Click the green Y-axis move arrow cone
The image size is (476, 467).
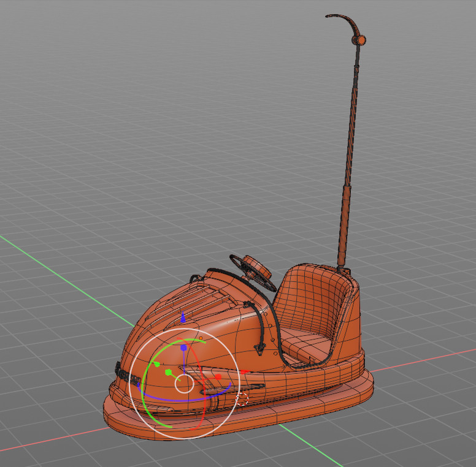point(156,364)
